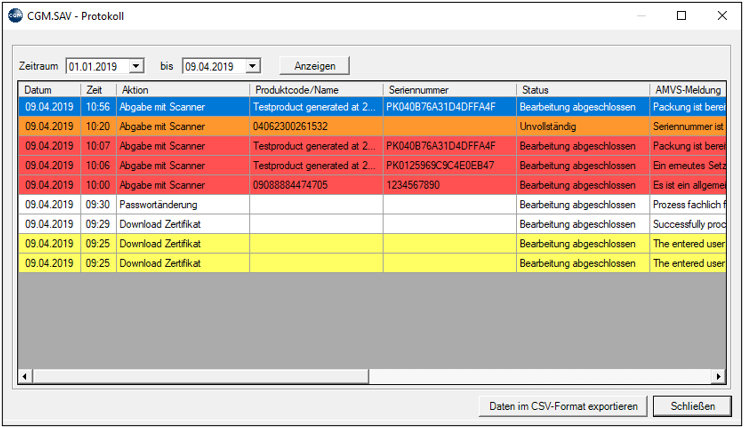Image resolution: width=744 pixels, height=428 pixels.
Task: Click the Seriennummer column header
Action: [x=449, y=90]
